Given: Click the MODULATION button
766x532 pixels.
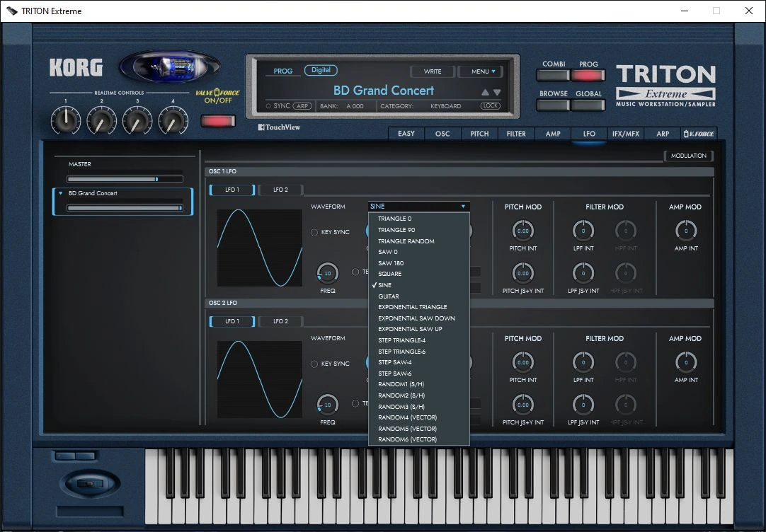Looking at the screenshot, I should tap(688, 156).
